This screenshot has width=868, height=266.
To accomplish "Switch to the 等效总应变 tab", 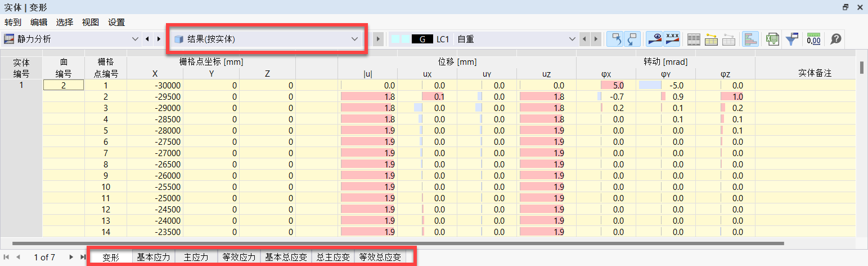I will [x=380, y=258].
